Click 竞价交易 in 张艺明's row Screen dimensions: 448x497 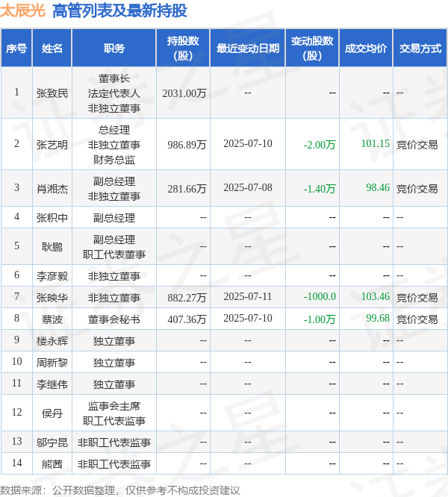tap(417, 145)
